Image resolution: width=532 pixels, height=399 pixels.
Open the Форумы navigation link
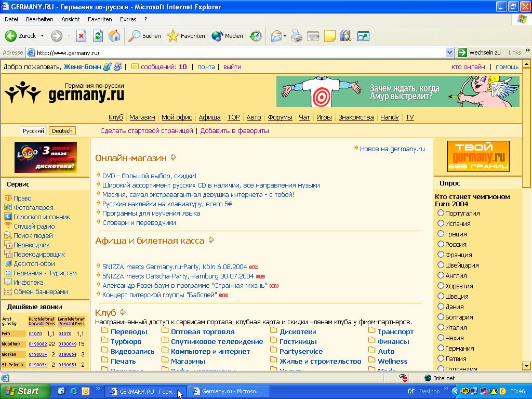(x=280, y=117)
